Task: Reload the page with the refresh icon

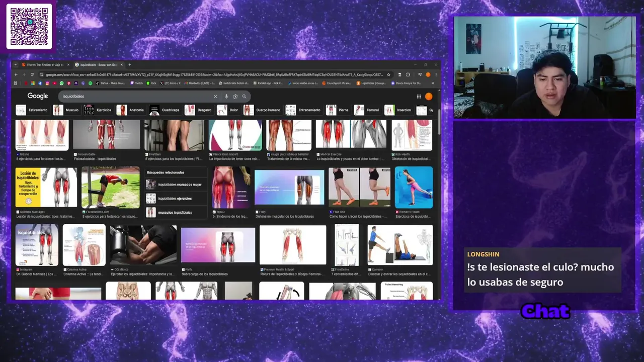Action: point(32,74)
